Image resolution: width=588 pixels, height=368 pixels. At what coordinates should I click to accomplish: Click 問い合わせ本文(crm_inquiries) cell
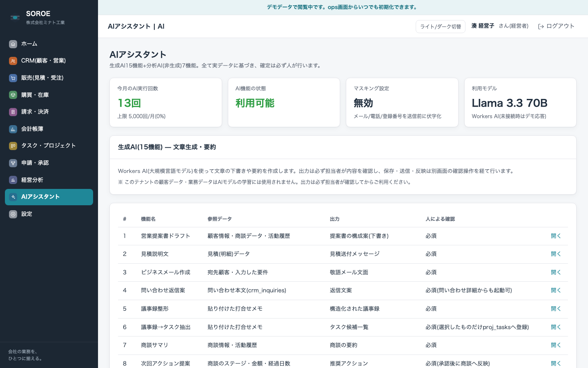click(247, 290)
